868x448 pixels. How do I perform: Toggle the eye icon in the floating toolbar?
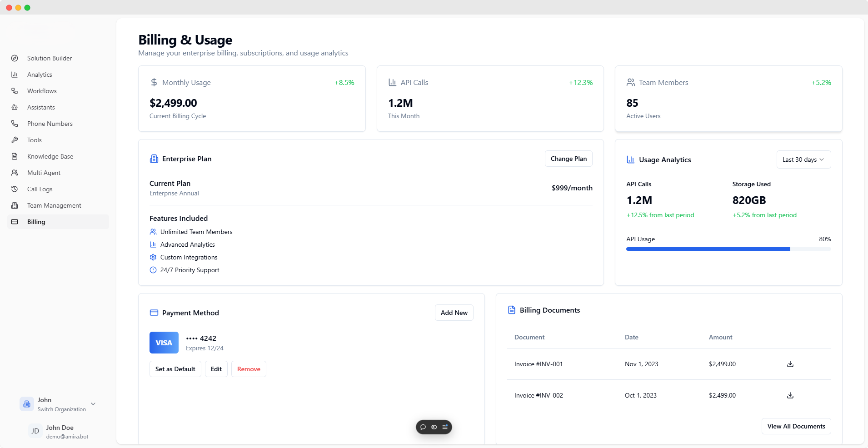[x=434, y=427]
